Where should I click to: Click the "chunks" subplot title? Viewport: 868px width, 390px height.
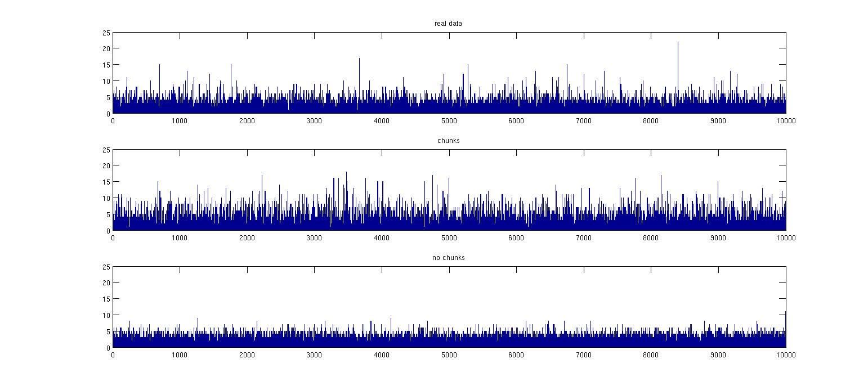coord(449,141)
